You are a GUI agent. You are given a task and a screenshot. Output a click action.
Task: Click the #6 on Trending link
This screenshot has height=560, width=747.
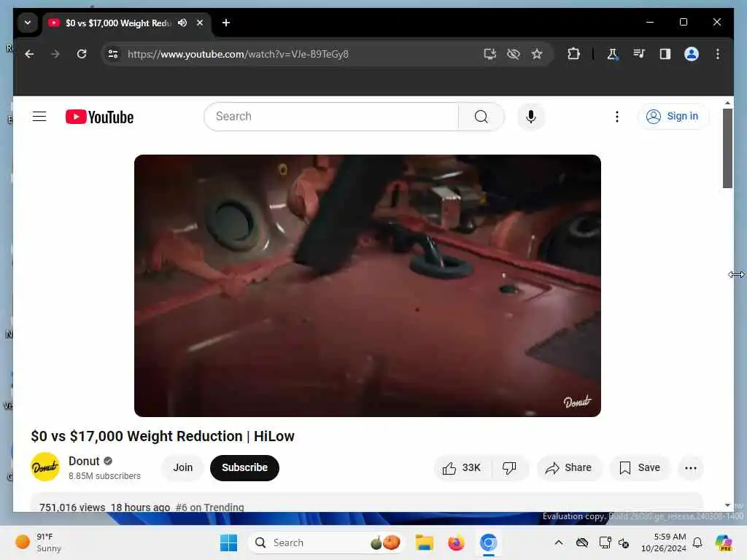(209, 507)
